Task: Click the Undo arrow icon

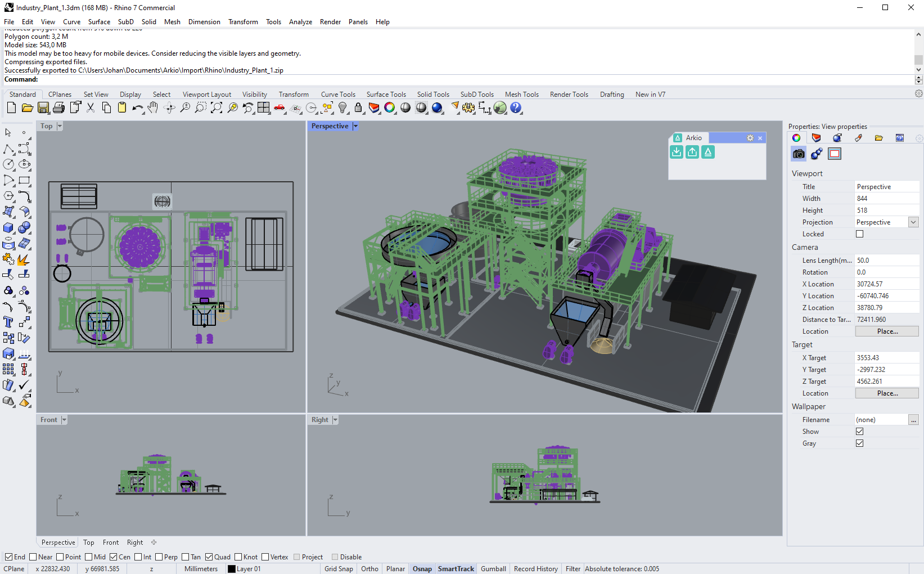Action: pos(137,107)
